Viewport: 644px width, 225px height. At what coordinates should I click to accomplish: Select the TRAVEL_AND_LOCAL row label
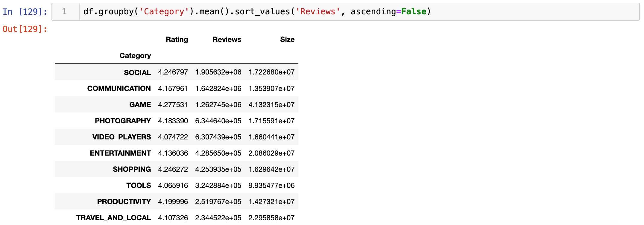tap(113, 218)
